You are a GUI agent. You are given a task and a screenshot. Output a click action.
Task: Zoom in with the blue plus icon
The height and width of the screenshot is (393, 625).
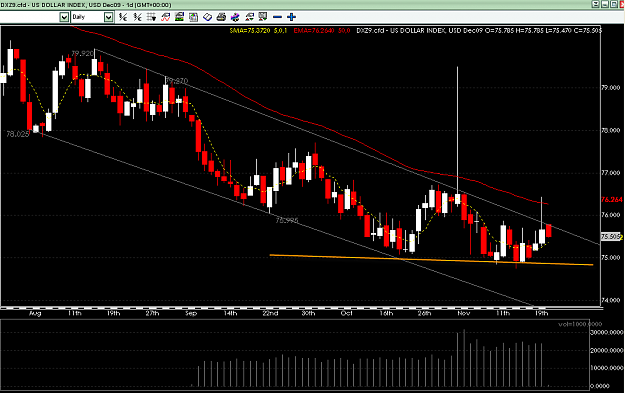(x=292, y=17)
